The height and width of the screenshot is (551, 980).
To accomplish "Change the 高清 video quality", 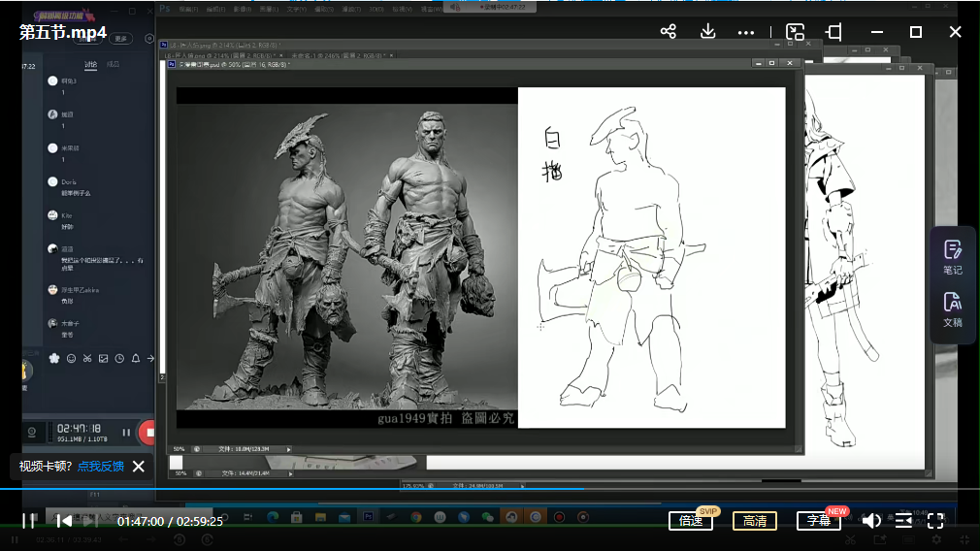I will pos(754,521).
